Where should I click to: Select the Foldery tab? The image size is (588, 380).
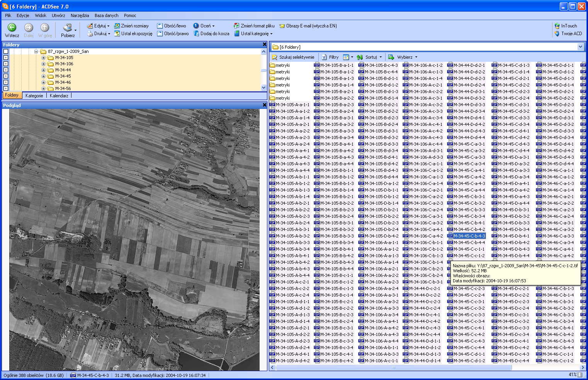pyautogui.click(x=12, y=95)
